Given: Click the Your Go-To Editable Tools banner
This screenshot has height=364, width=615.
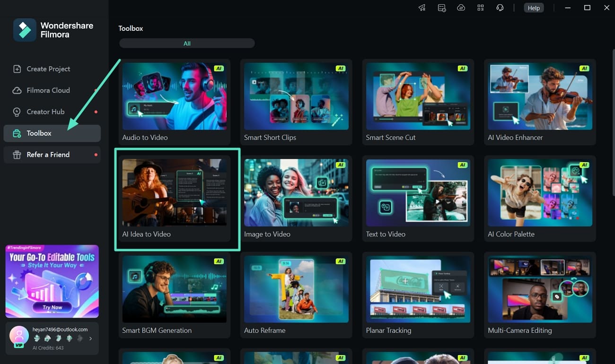Looking at the screenshot, I should (52, 281).
